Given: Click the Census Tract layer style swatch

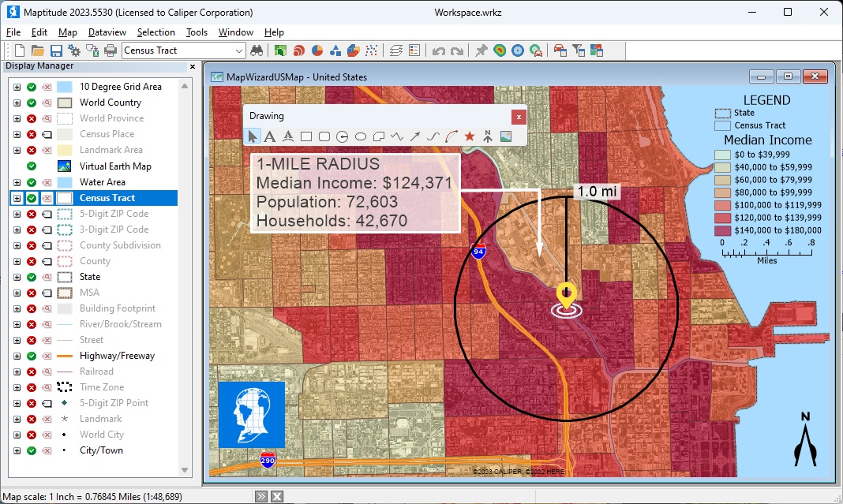Looking at the screenshot, I should (x=65, y=198).
